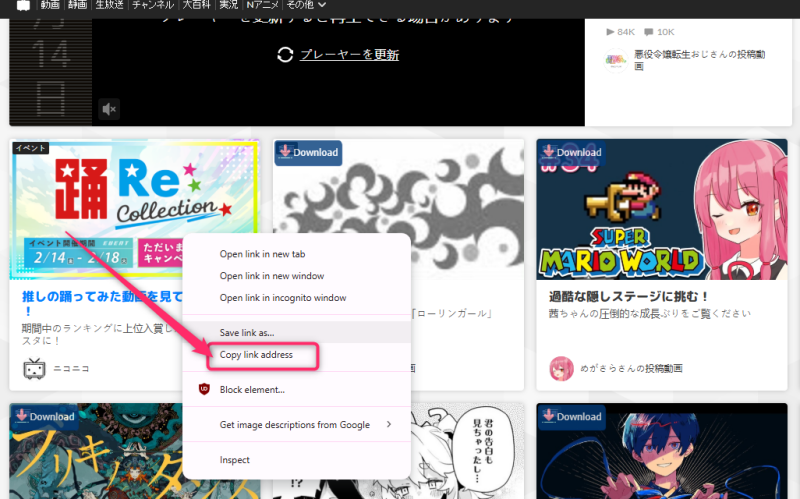800x499 pixels.
Task: Click Download on the フリキ artwork thumbnail
Action: click(45, 417)
